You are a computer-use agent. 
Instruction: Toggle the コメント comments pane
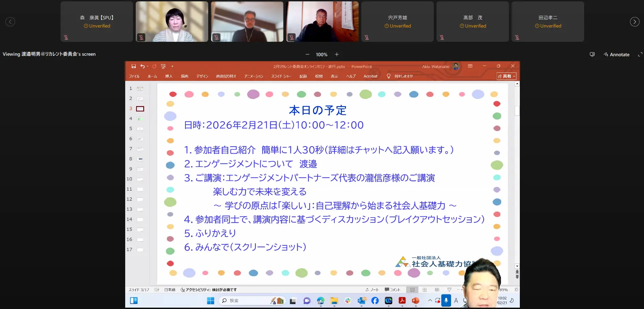393,290
